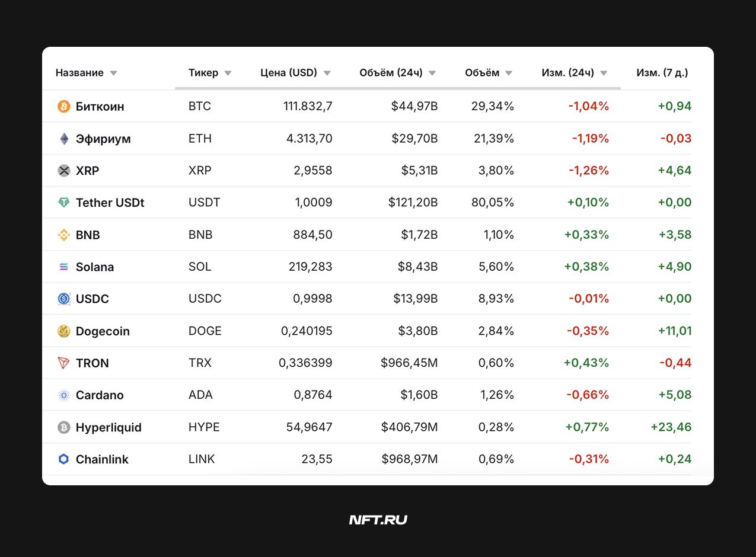Click the Tether USDt green icon
This screenshot has height=557, width=756.
[63, 203]
